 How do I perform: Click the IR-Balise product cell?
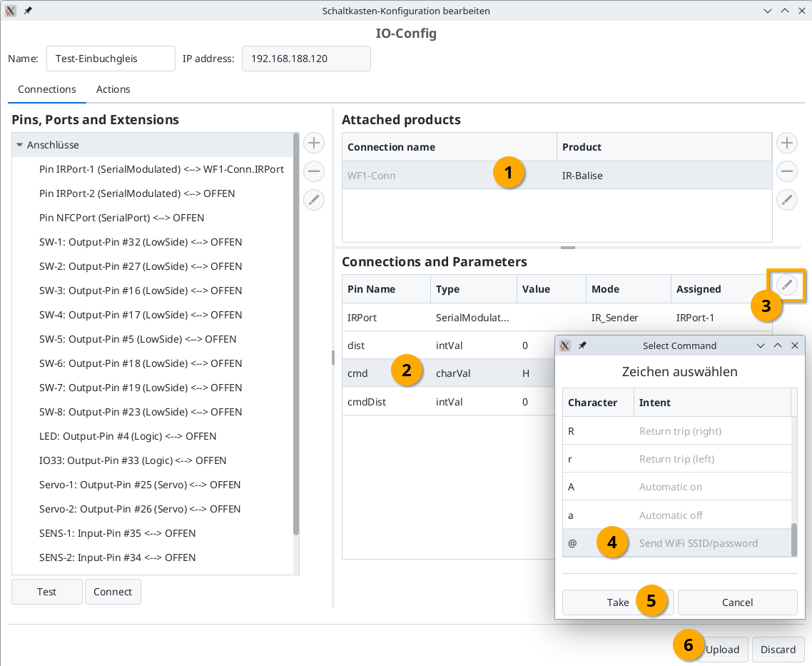[x=664, y=176]
